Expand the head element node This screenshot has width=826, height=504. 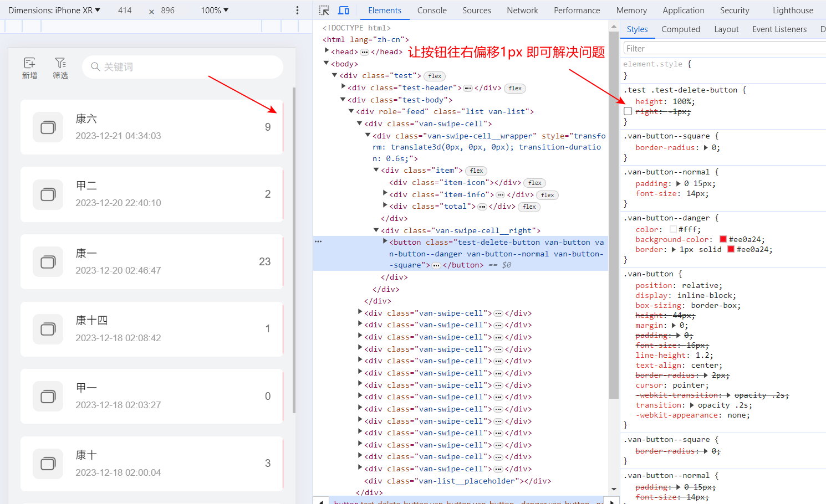(x=327, y=51)
